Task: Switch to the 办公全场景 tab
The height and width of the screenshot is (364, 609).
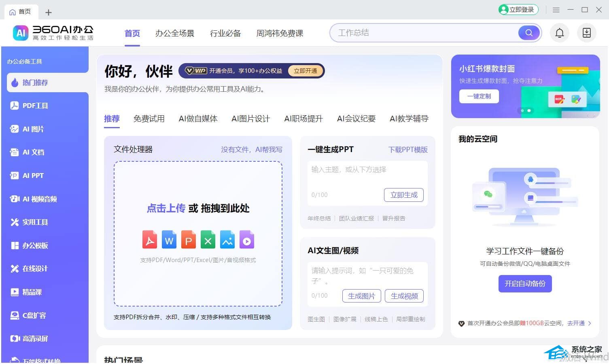Action: [x=174, y=33]
